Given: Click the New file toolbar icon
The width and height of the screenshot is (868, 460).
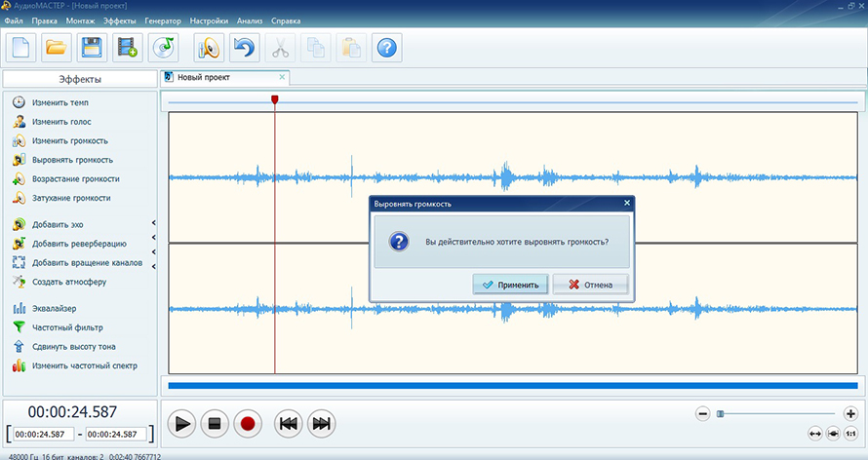Looking at the screenshot, I should point(21,47).
